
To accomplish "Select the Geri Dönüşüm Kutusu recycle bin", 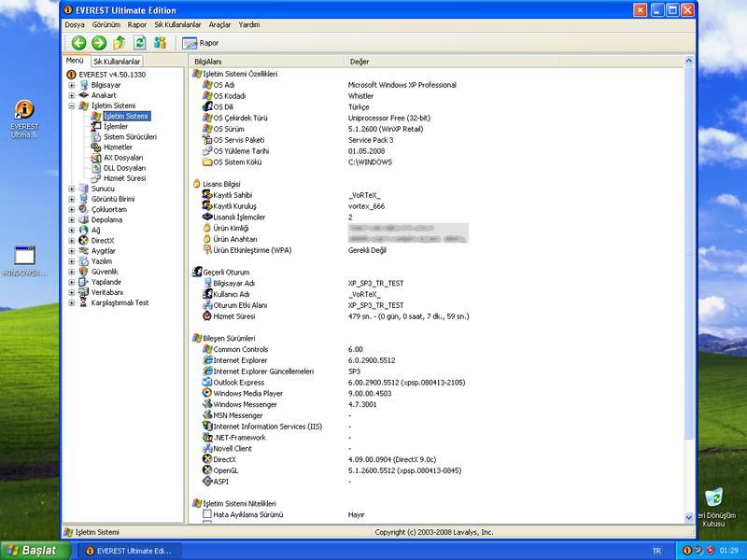I will click(716, 507).
